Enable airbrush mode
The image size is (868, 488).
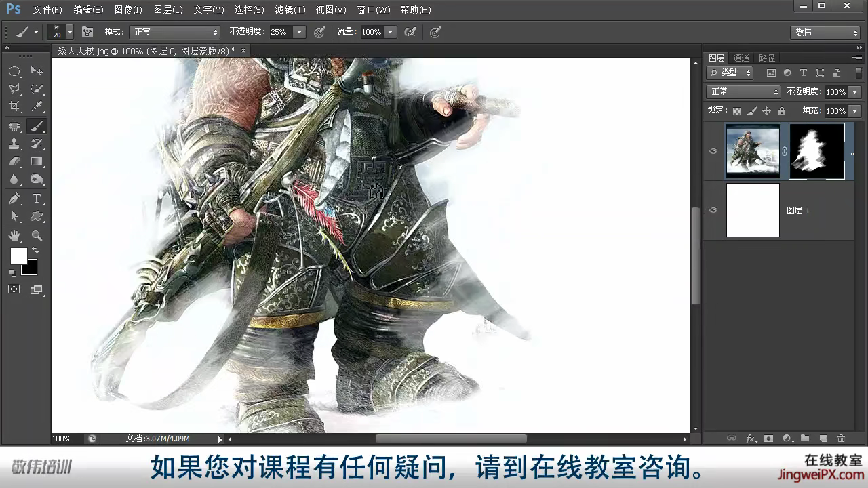pyautogui.click(x=410, y=32)
